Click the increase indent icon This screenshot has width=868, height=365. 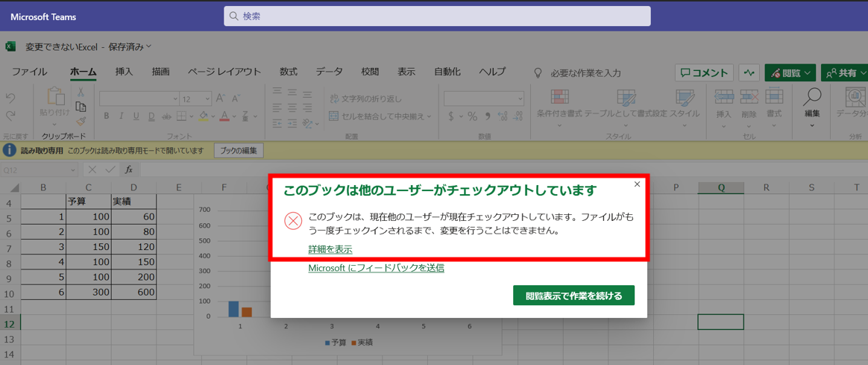click(x=292, y=122)
